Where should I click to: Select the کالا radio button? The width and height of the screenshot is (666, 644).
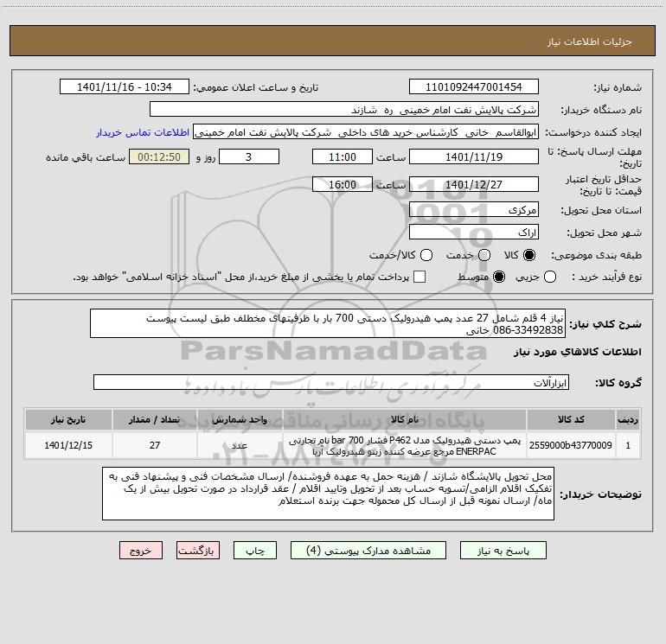click(529, 255)
